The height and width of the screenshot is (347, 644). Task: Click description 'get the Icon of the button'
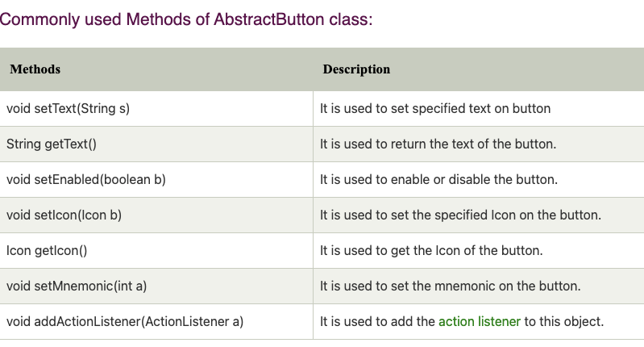(x=432, y=250)
